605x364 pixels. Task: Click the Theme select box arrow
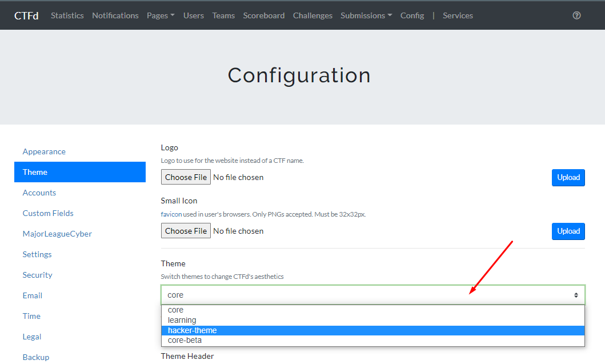(x=576, y=295)
